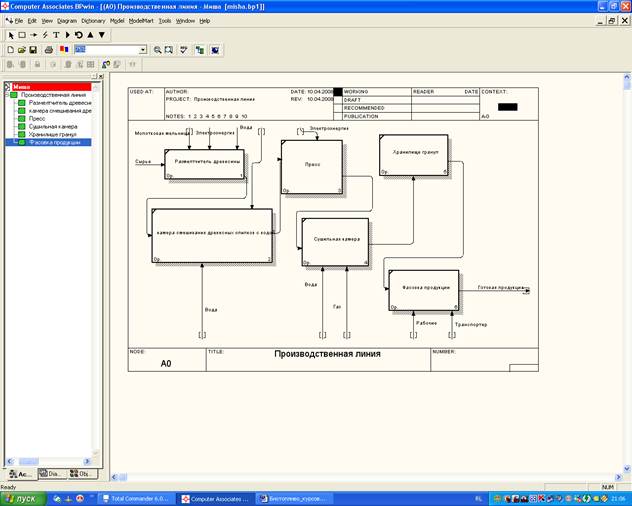Select Хранилище гранул in the tree
Image resolution: width=632 pixels, height=506 pixels.
[52, 134]
